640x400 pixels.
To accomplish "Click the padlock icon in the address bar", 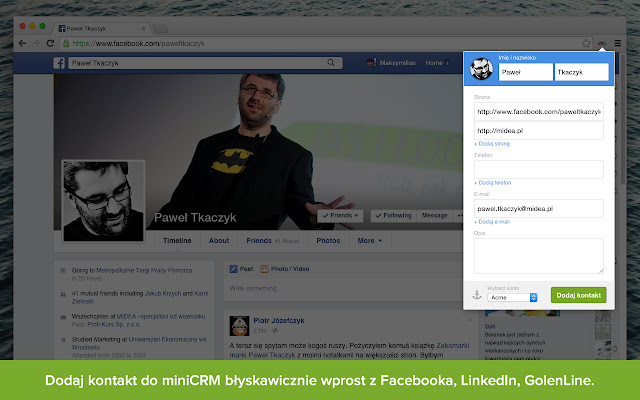I will point(65,43).
